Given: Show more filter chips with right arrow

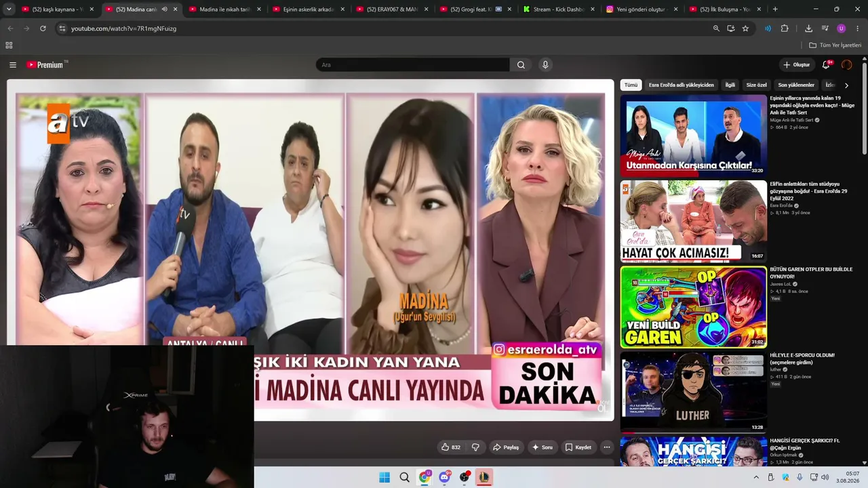Looking at the screenshot, I should [846, 85].
